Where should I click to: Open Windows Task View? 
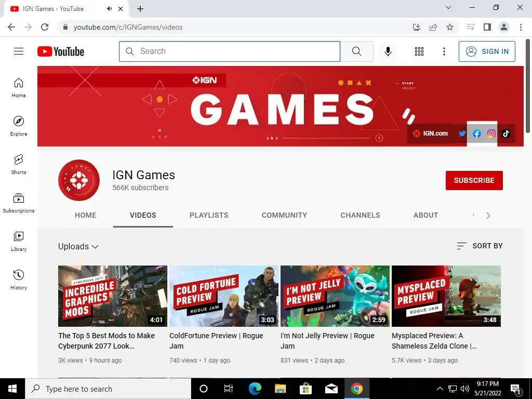tap(229, 389)
